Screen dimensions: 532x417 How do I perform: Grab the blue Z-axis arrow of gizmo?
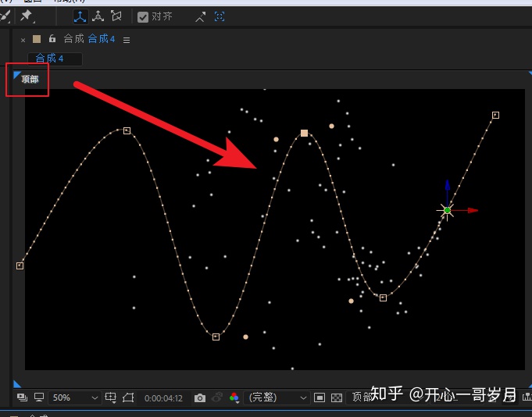click(448, 186)
